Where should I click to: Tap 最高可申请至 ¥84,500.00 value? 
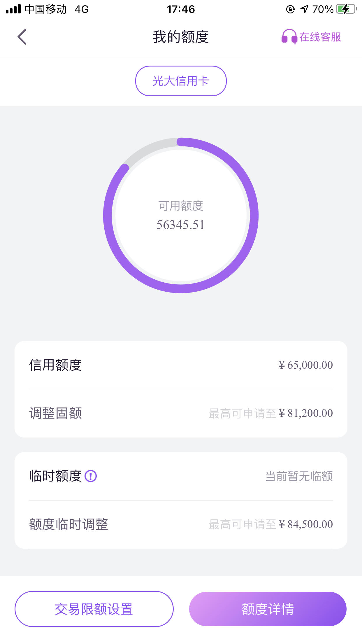(271, 524)
